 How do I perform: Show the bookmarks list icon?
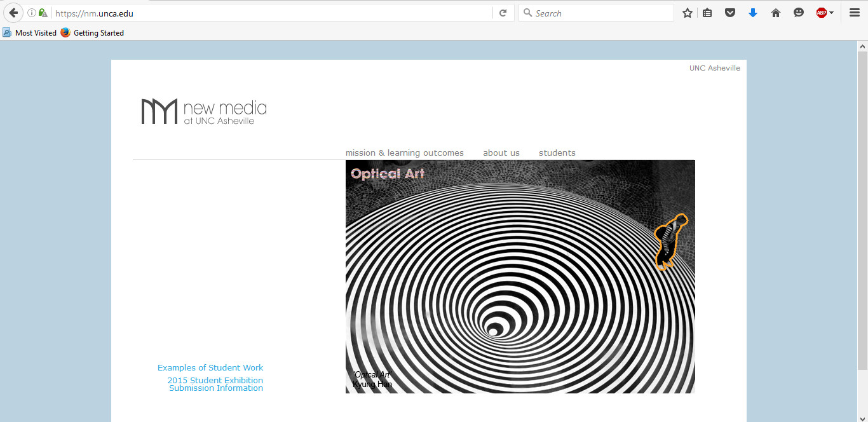pyautogui.click(x=707, y=13)
